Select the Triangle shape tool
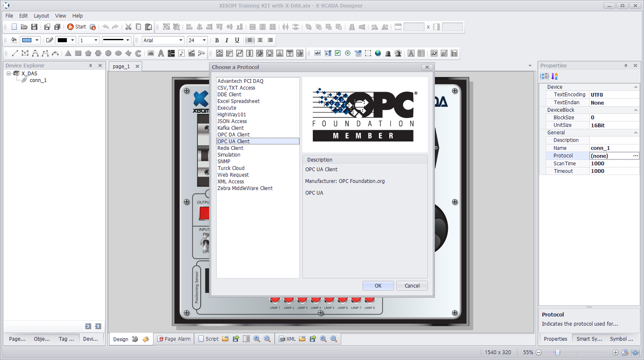 (x=68, y=53)
